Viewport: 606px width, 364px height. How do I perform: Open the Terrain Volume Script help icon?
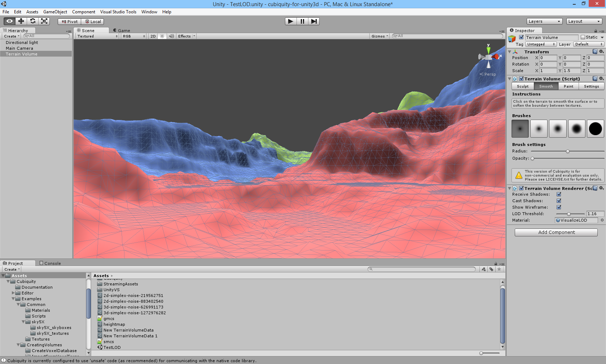pos(595,79)
